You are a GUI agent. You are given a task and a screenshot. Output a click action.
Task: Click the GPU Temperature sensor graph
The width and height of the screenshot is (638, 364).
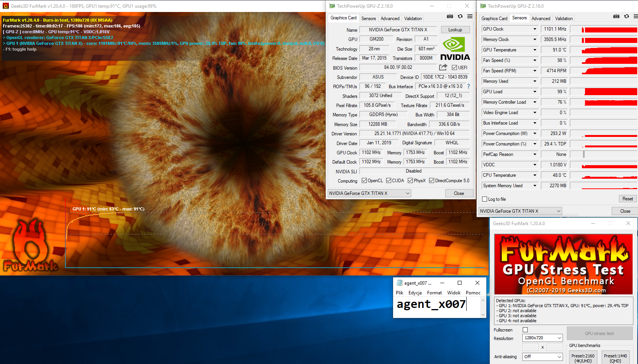coord(604,50)
